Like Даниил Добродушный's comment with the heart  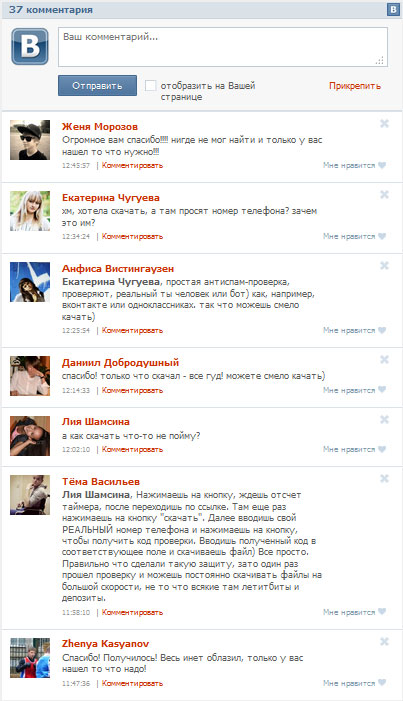382,390
